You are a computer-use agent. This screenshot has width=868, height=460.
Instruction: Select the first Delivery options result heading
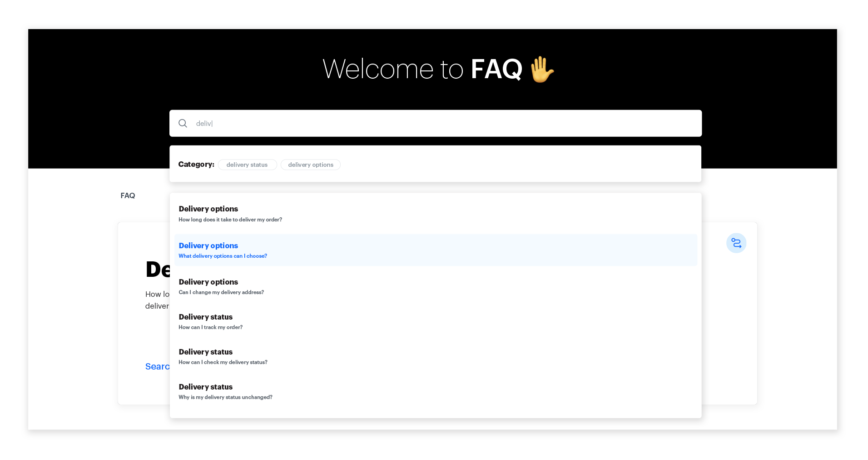point(208,209)
